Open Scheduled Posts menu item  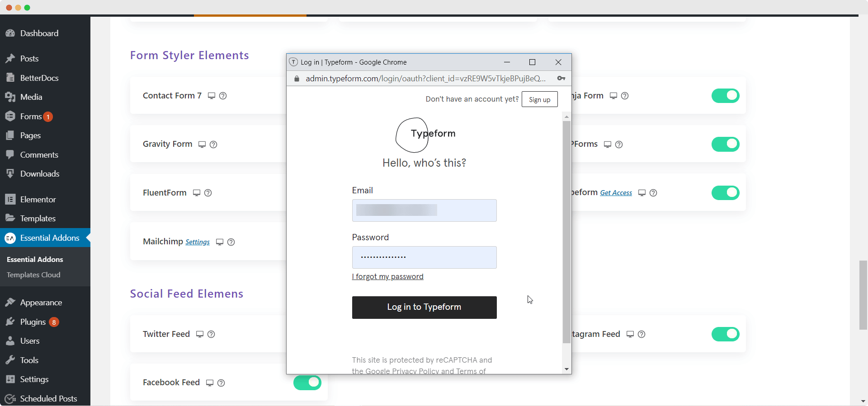(45, 399)
